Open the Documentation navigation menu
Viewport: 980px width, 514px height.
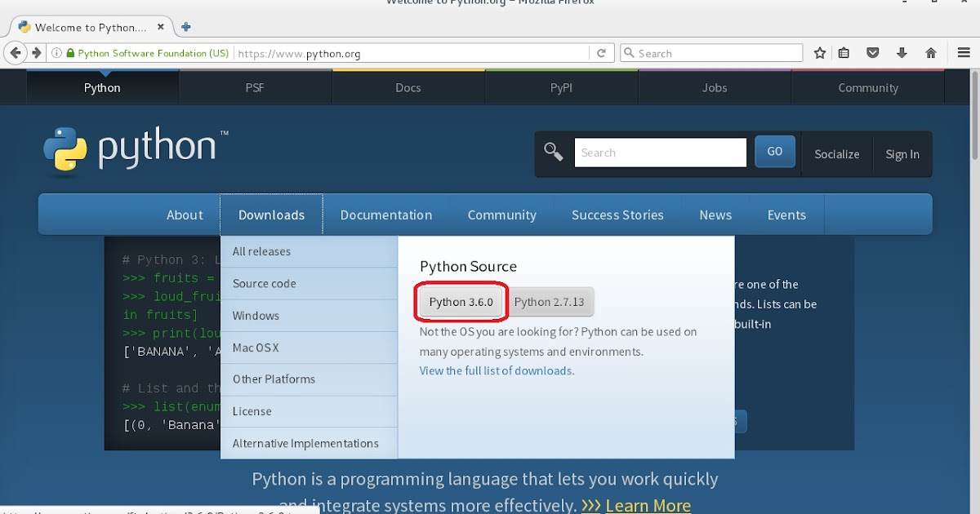[x=386, y=215]
